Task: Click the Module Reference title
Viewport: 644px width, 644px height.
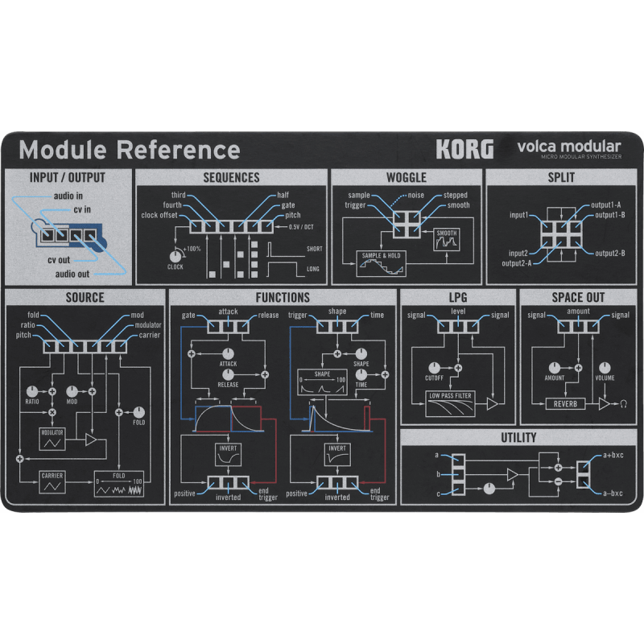Action: pos(130,150)
